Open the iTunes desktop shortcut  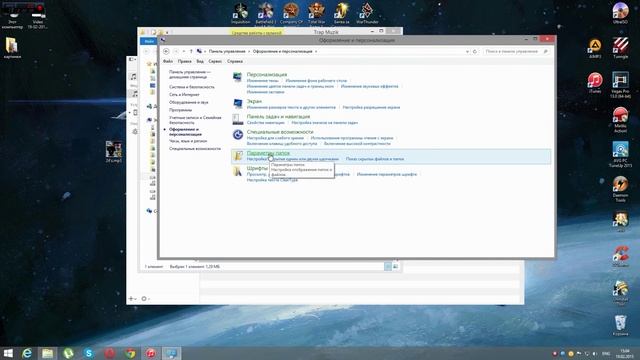coord(595,82)
